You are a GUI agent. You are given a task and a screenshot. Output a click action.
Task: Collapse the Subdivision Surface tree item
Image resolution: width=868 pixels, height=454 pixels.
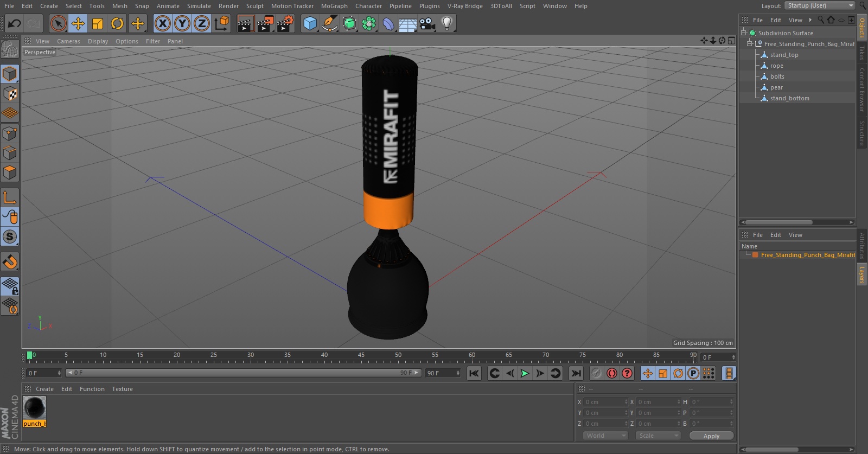tap(744, 33)
